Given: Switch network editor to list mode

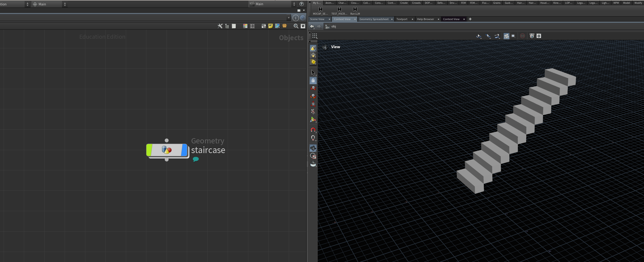Looking at the screenshot, I should click(234, 26).
